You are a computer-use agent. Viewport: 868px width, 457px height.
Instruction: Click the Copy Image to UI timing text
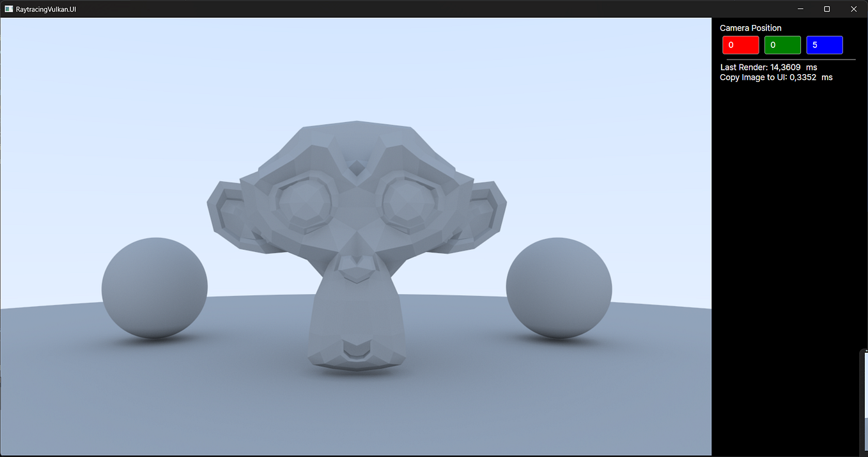[x=776, y=77]
